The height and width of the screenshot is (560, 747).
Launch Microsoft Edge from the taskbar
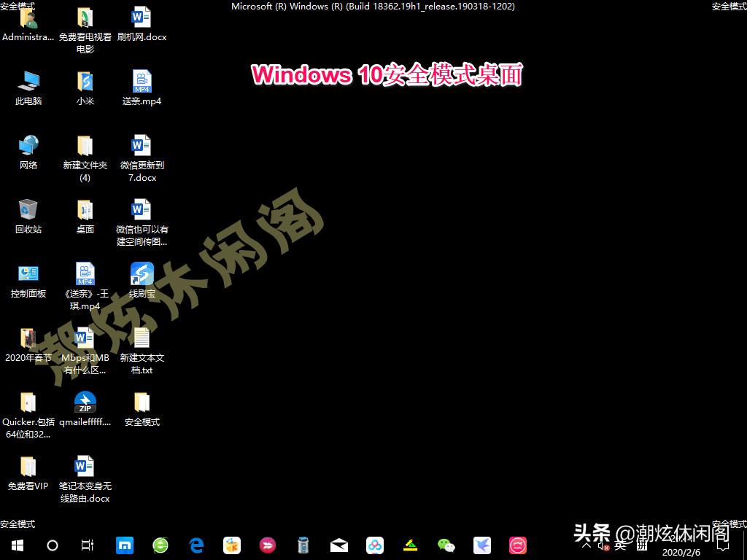(x=196, y=545)
